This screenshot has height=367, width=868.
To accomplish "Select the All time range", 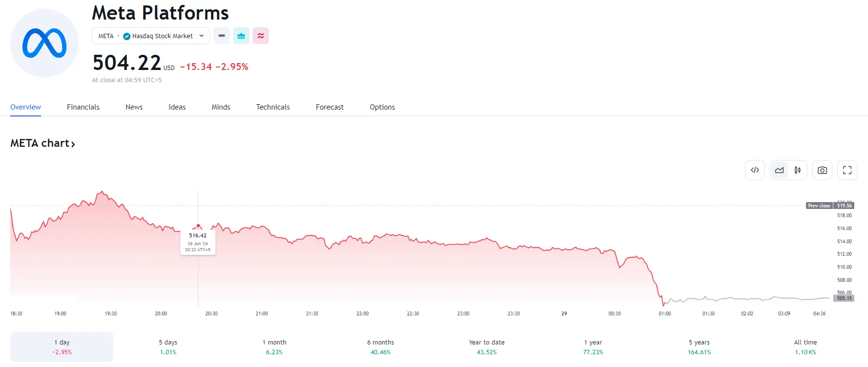I will 805,347.
